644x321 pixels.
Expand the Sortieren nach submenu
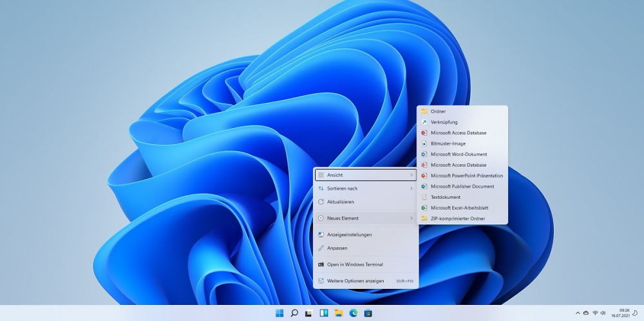tap(366, 188)
